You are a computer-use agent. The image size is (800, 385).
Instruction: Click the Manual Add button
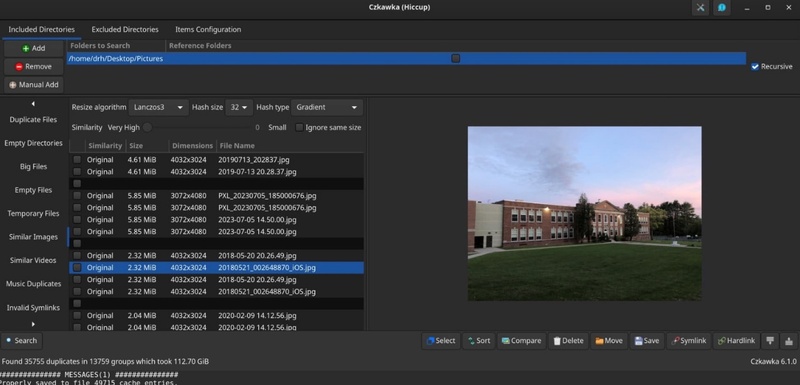click(34, 85)
